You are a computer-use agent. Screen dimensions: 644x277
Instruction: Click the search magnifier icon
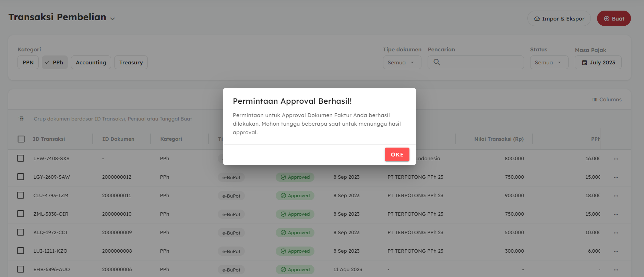click(x=437, y=62)
